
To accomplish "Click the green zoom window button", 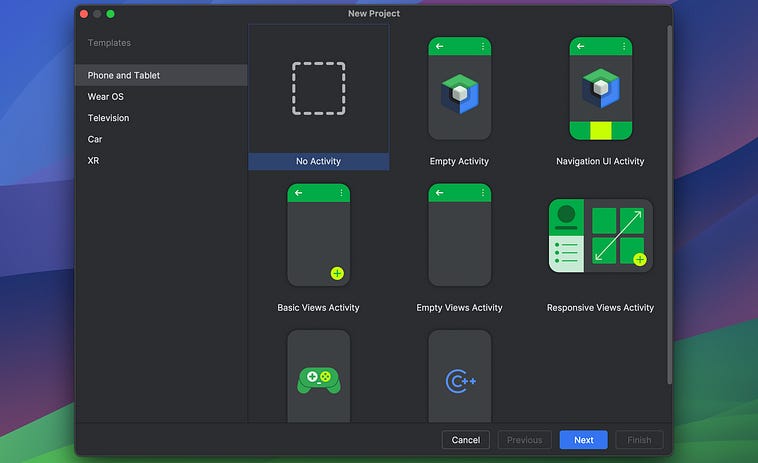I will [x=110, y=14].
